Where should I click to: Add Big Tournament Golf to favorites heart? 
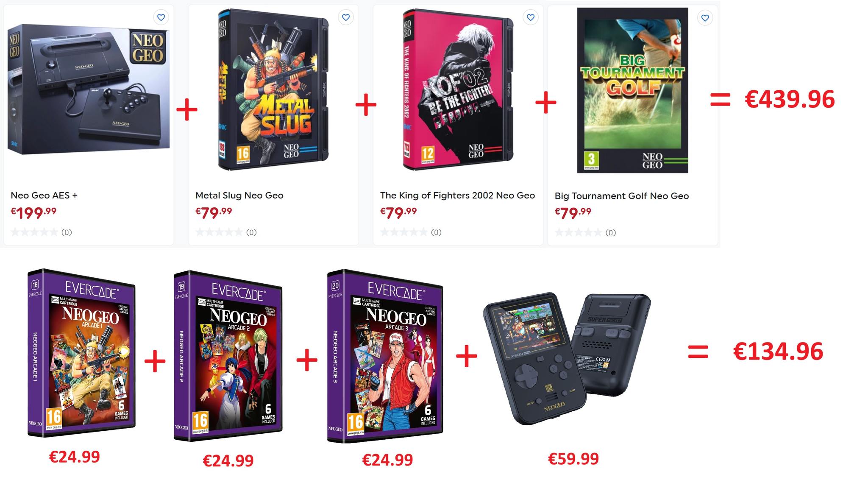pos(705,18)
